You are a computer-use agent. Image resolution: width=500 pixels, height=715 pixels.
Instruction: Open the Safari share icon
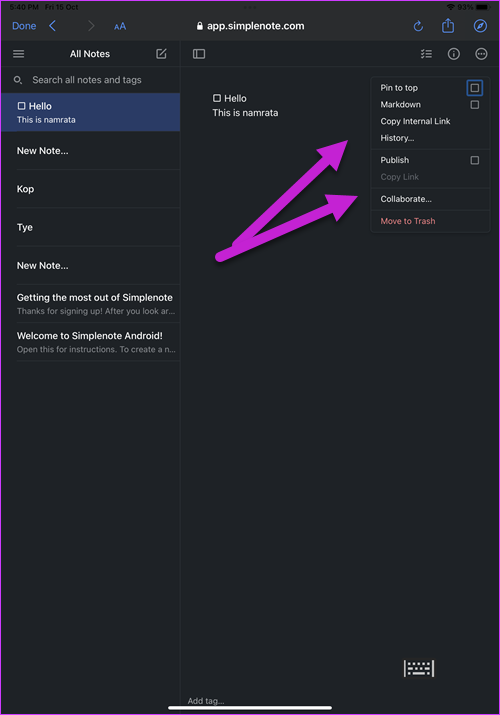pyautogui.click(x=448, y=26)
